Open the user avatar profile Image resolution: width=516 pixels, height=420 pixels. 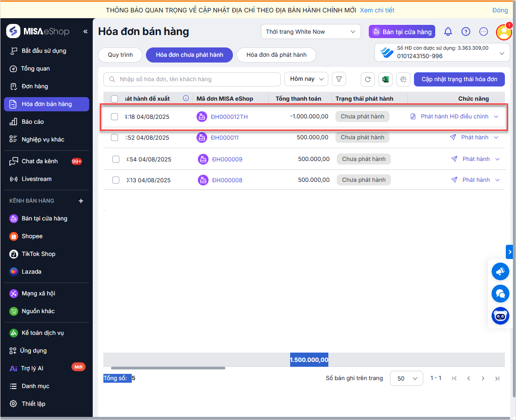(504, 32)
